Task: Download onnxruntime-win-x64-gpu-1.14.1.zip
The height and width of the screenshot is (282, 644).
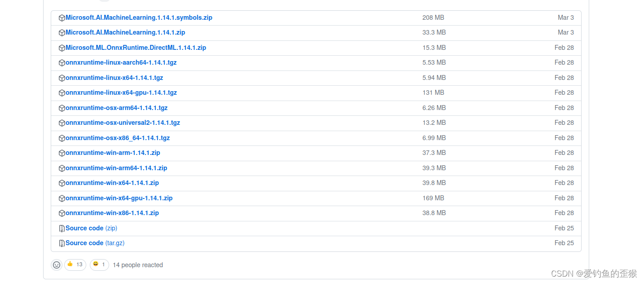Action: tap(119, 198)
